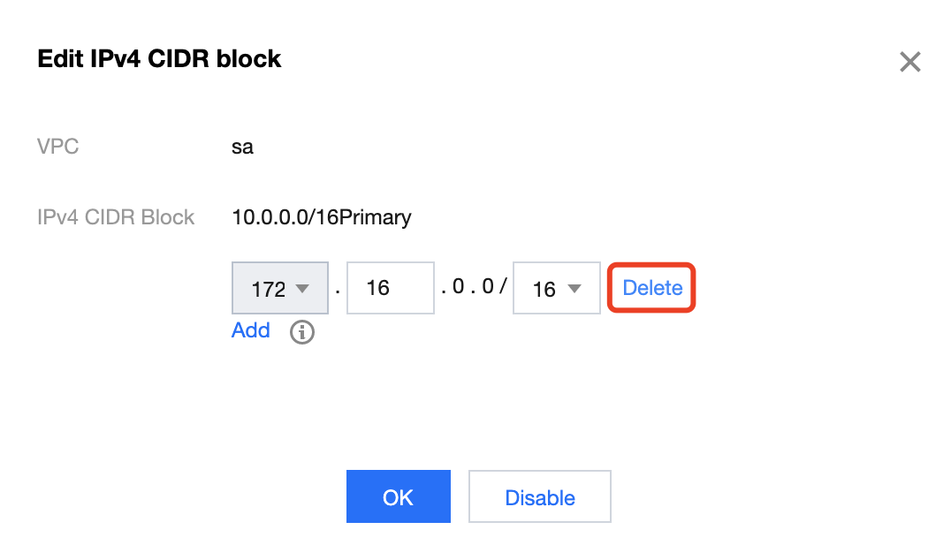Image resolution: width=951 pixels, height=560 pixels.
Task: Click the VPC name value sa
Action: [242, 147]
